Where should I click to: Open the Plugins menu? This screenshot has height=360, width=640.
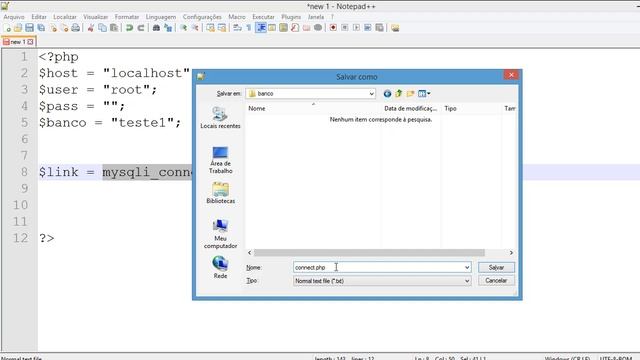291,17
